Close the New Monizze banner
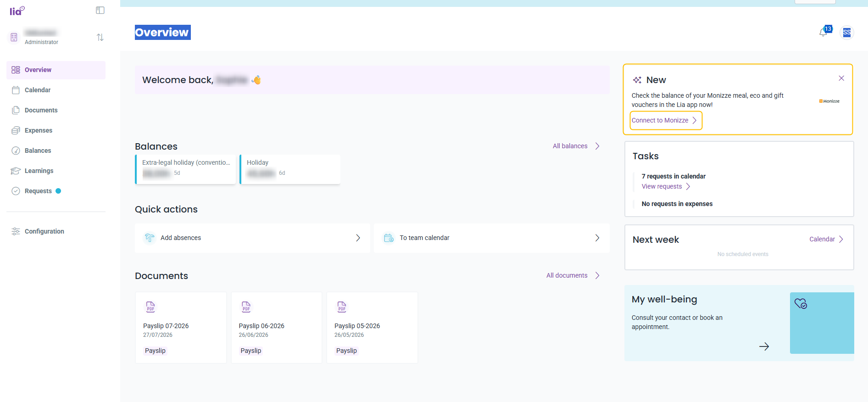The height and width of the screenshot is (402, 868). click(841, 78)
